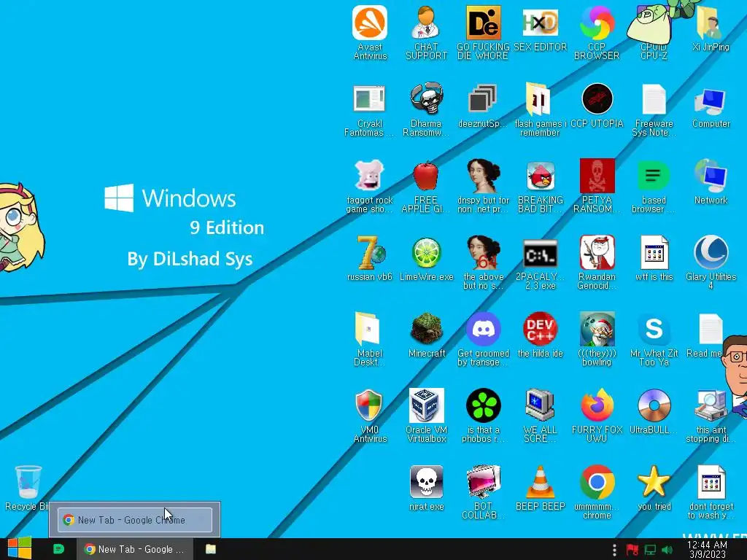Open the Avast Antivirus desktop icon
This screenshot has width=747, height=560.
370,23
